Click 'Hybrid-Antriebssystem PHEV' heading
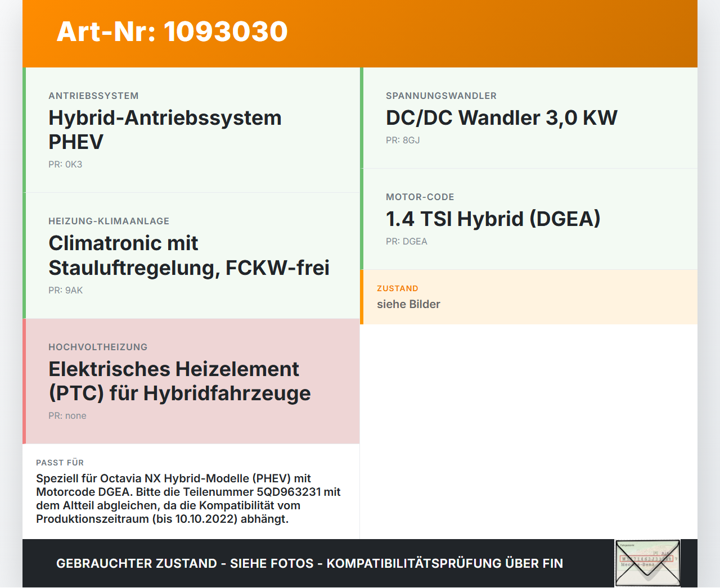This screenshot has width=720, height=588. (x=165, y=130)
